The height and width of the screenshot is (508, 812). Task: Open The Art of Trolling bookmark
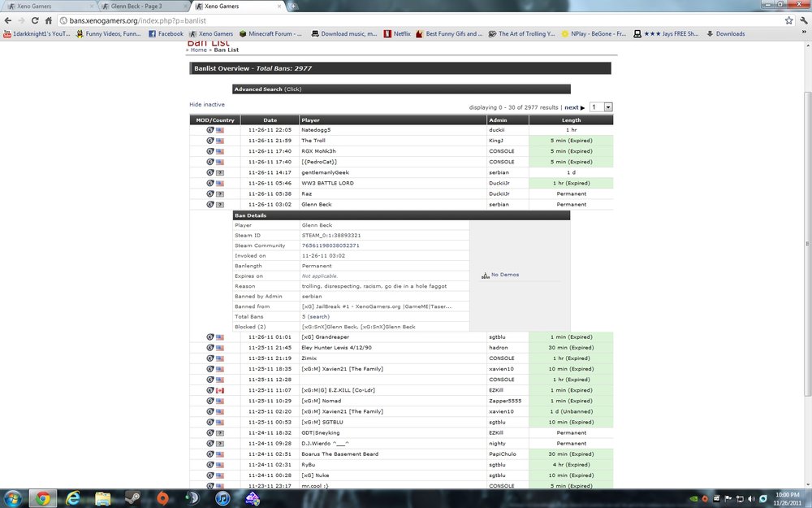coord(521,33)
